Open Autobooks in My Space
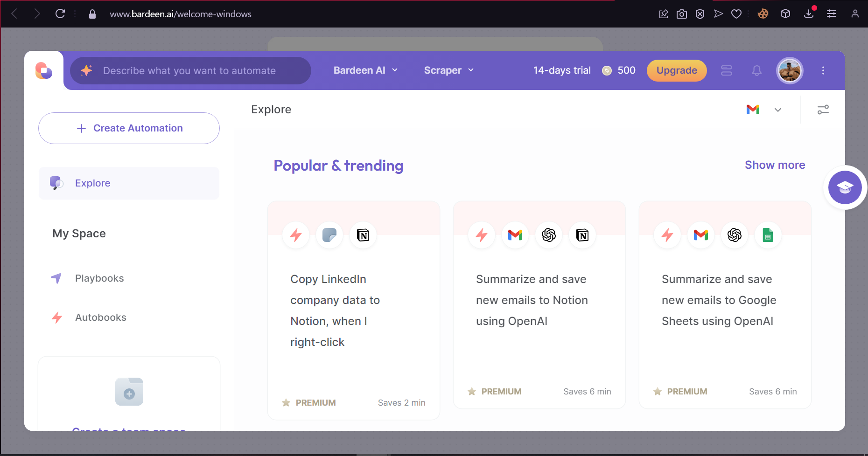The width and height of the screenshot is (868, 456). (x=101, y=318)
